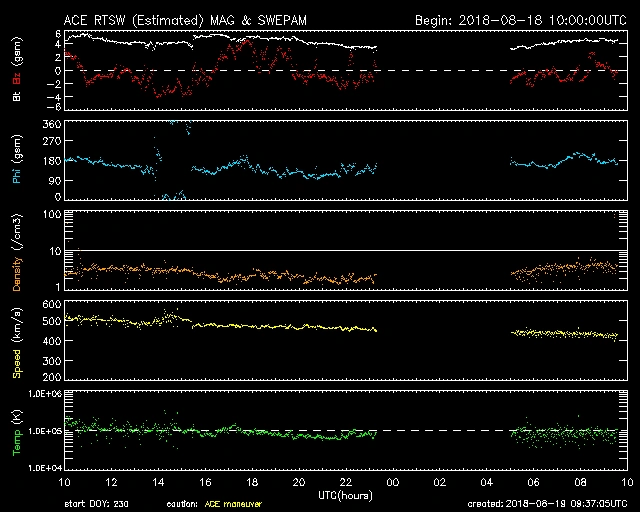This screenshot has width=640, height=512.
Task: Click the UTC(hours) x-axis label
Action: pos(345,494)
